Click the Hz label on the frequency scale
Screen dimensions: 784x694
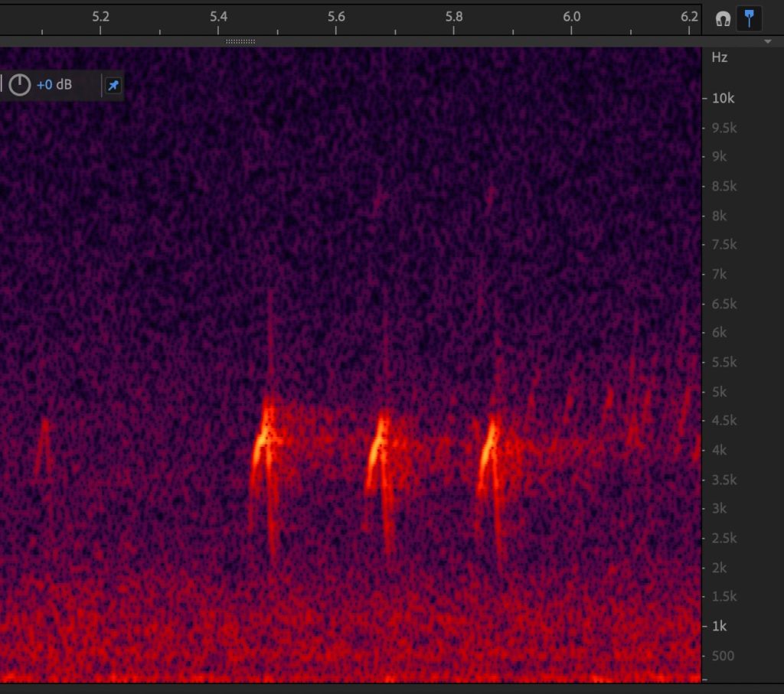(x=720, y=57)
